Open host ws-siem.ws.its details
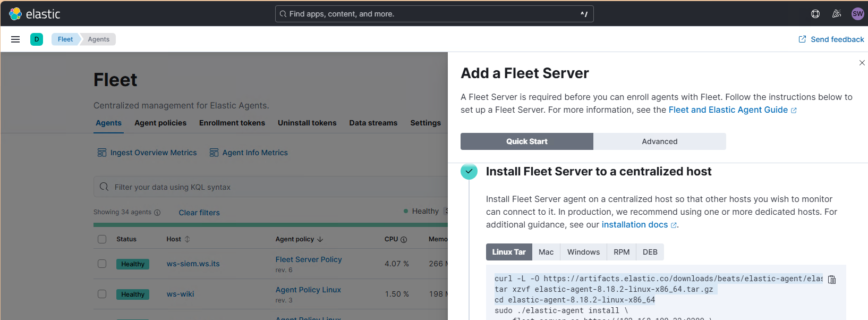 [193, 264]
